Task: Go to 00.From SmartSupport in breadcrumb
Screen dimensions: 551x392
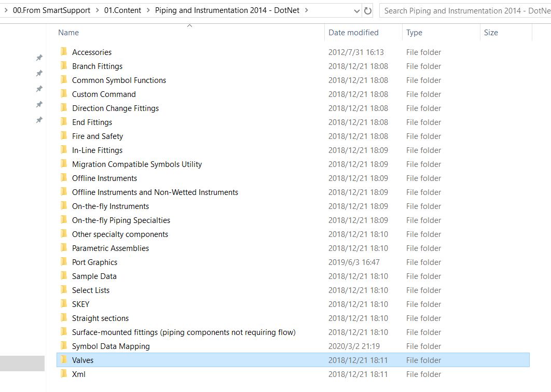Action: [x=52, y=10]
